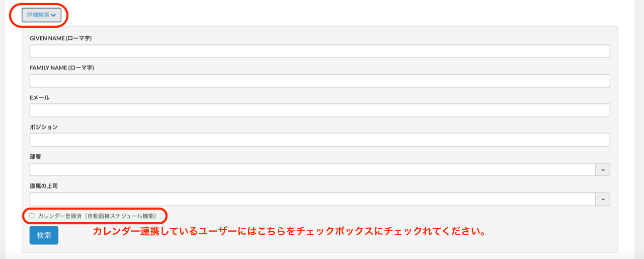The image size is (644, 259).
Task: Open the 部署 combo box field
Action: (312, 169)
